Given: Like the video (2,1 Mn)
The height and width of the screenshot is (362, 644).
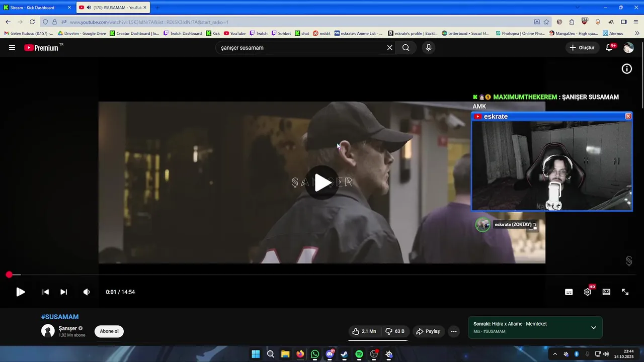Looking at the screenshot, I should [x=364, y=331].
